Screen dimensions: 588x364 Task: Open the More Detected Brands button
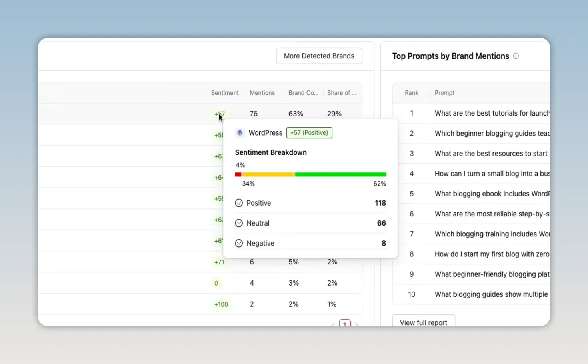tap(319, 56)
